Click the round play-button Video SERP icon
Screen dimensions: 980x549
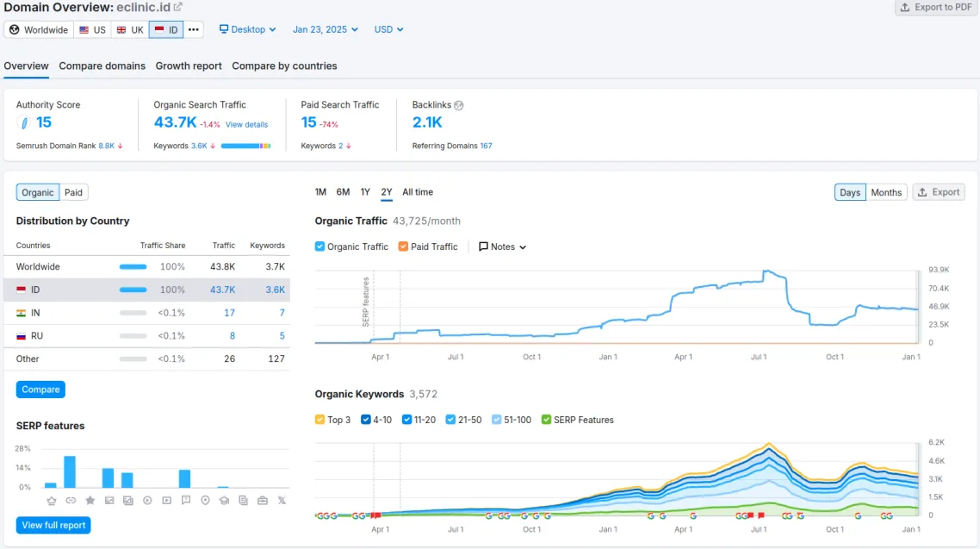[x=147, y=500]
